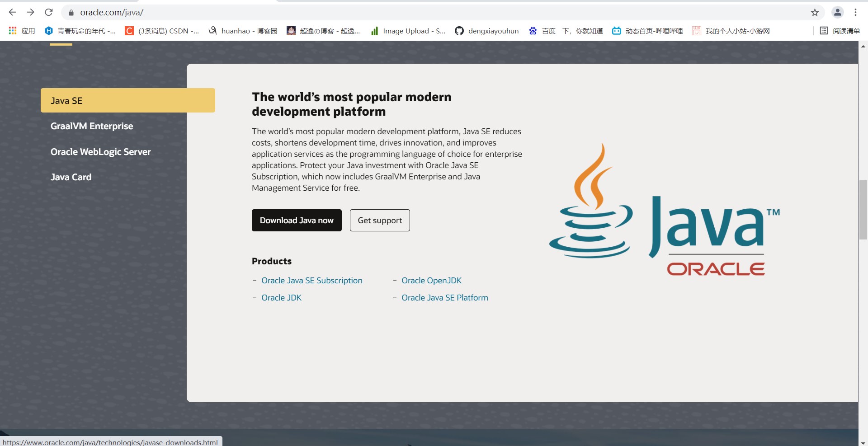The image size is (868, 446).
Task: Go back to the previous page
Action: click(13, 12)
